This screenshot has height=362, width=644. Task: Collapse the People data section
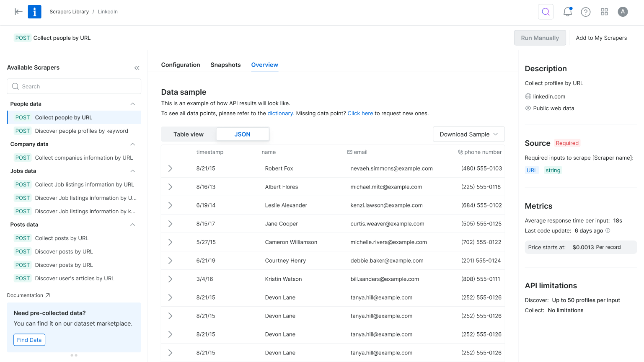[x=132, y=104]
